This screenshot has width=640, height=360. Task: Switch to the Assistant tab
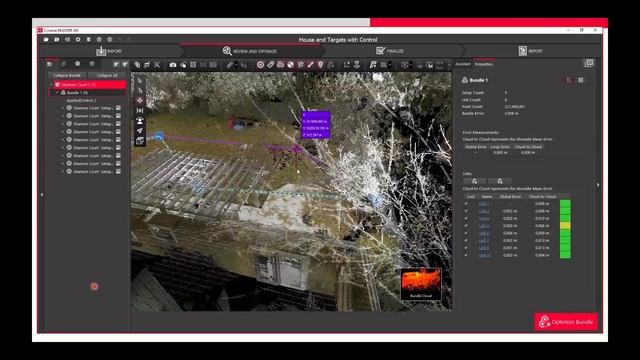coord(462,64)
